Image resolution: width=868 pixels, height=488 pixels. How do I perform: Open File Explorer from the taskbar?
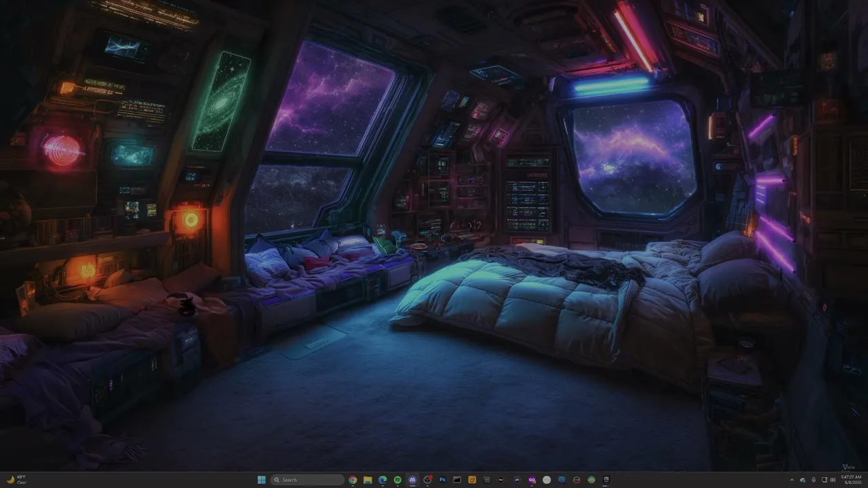click(368, 480)
